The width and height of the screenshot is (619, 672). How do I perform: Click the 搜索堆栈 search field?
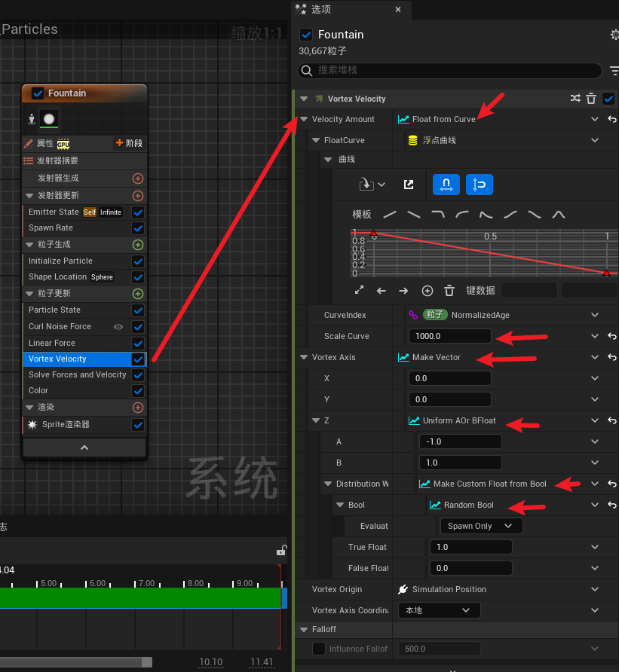point(449,70)
